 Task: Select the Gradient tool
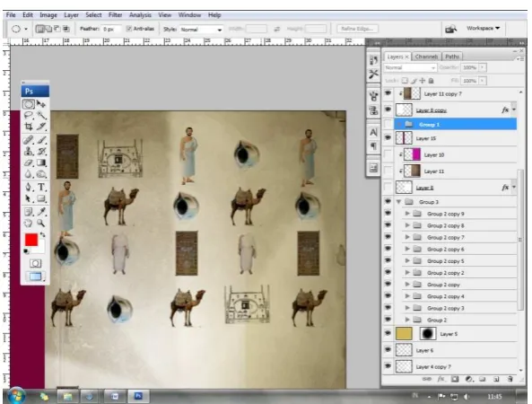tap(41, 163)
